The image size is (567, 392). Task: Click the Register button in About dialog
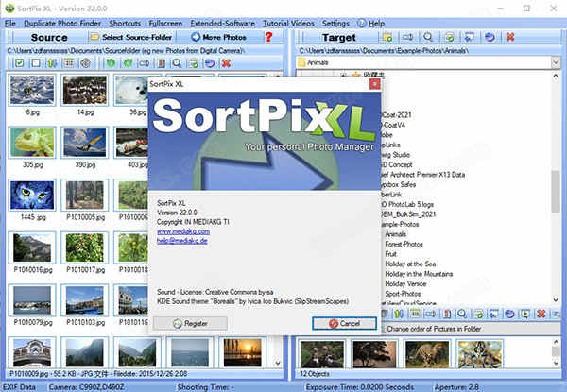coord(190,323)
